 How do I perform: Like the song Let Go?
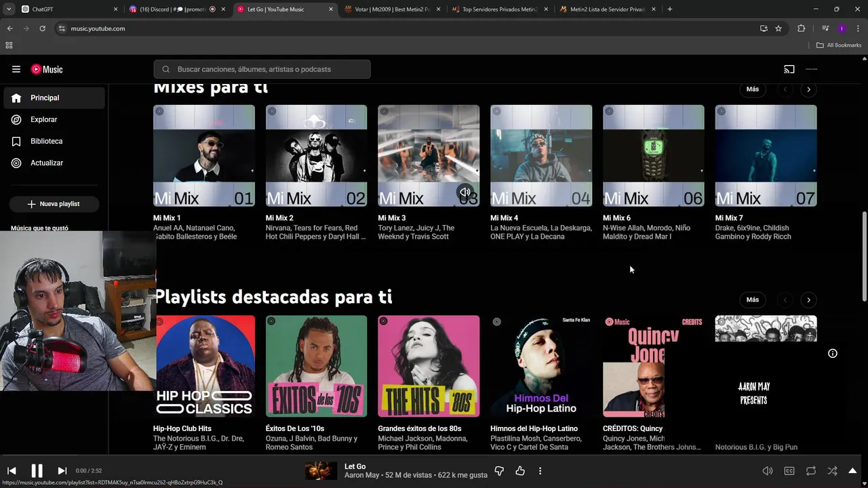click(520, 470)
